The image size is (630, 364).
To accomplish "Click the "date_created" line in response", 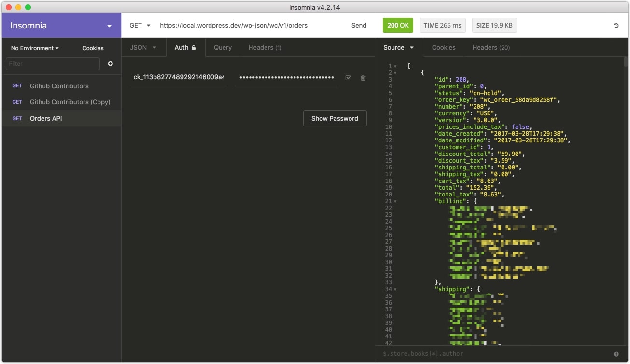I will coord(502,134).
